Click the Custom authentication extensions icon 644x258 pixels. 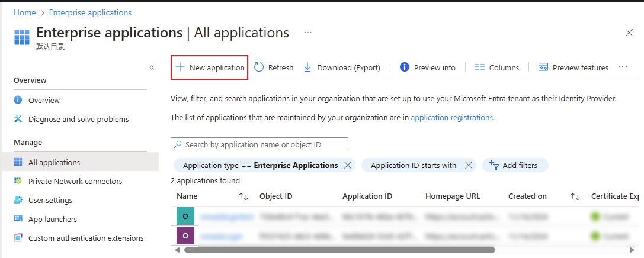(18, 238)
